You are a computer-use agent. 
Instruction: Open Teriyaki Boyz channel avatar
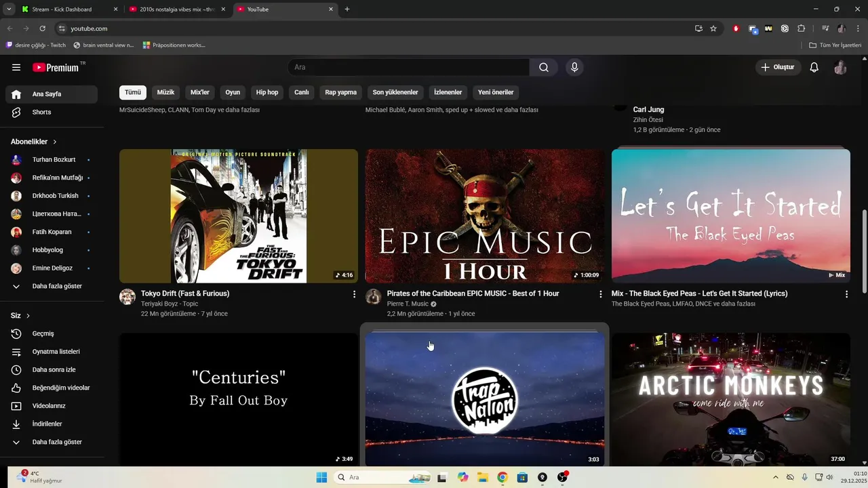pos(127,297)
